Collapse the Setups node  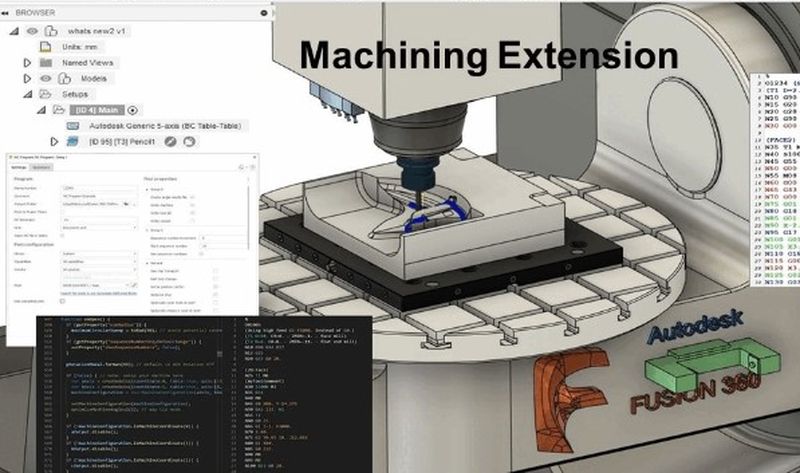pos(28,94)
